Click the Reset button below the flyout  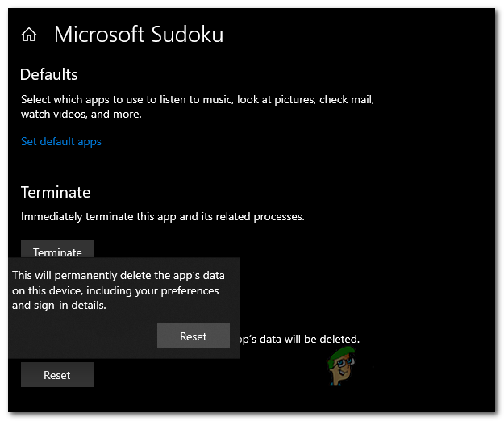(x=57, y=375)
